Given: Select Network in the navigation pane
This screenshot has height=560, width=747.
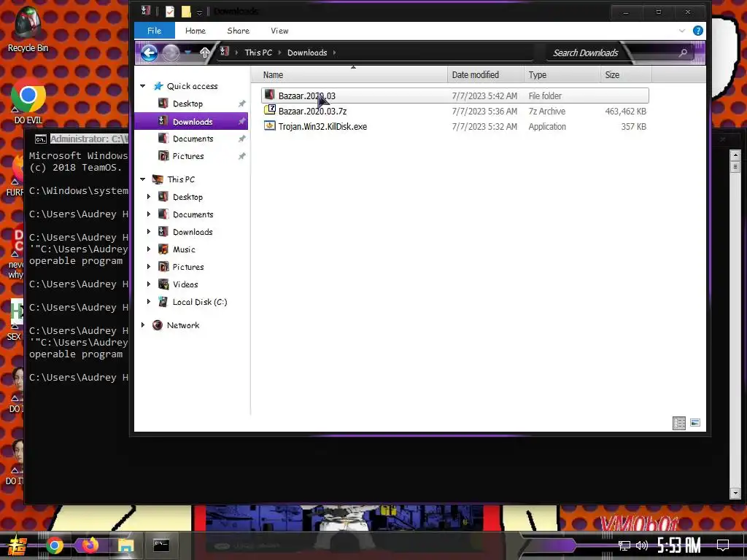Looking at the screenshot, I should point(183,325).
